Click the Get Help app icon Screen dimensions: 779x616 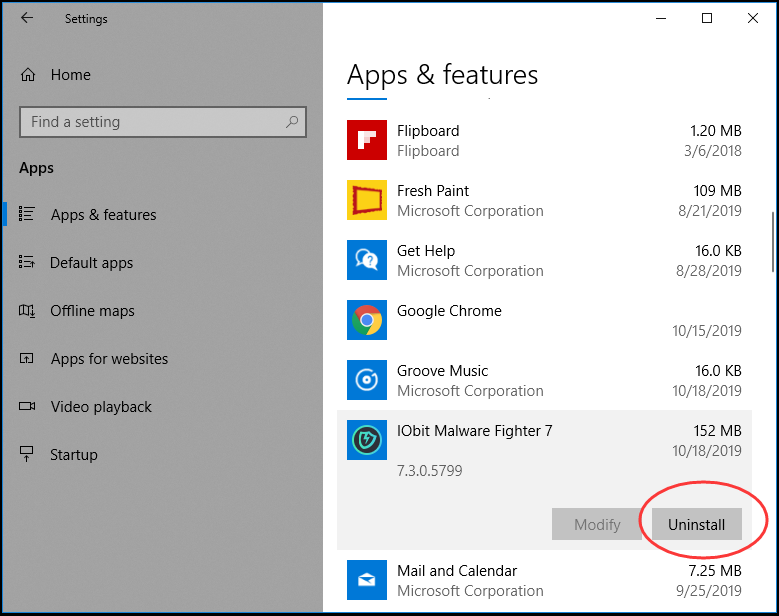pyautogui.click(x=367, y=260)
